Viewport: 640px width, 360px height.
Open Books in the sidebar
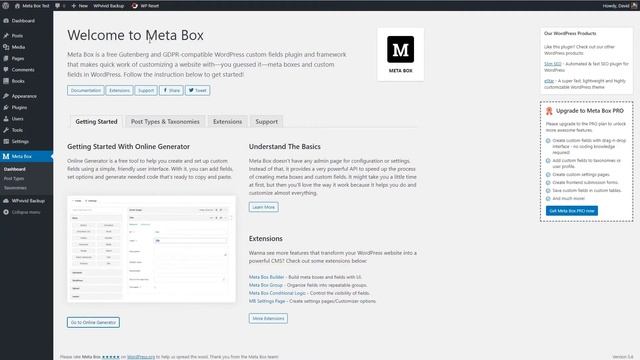pyautogui.click(x=26, y=81)
